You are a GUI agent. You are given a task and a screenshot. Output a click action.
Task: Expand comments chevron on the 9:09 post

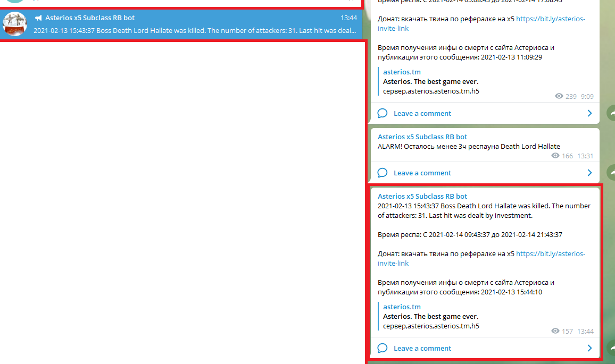(589, 113)
